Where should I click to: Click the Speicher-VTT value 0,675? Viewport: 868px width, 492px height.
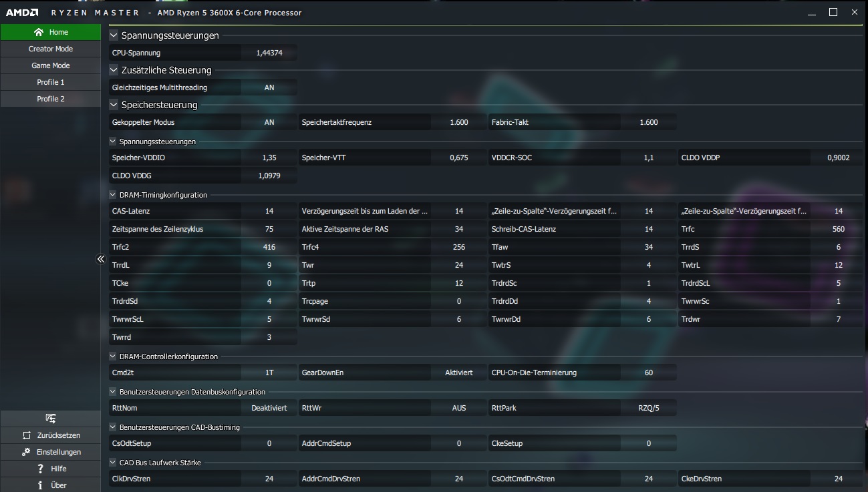[x=459, y=158]
